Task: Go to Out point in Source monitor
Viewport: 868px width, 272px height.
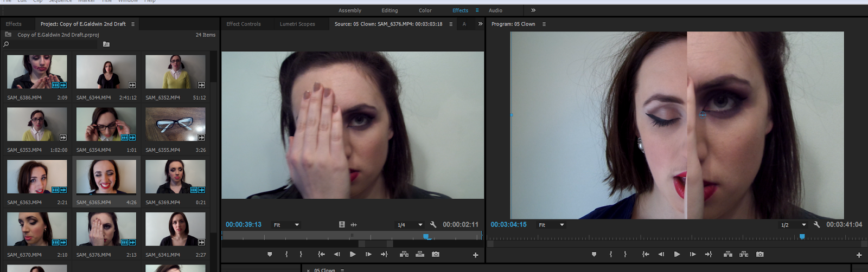Action: (x=384, y=254)
